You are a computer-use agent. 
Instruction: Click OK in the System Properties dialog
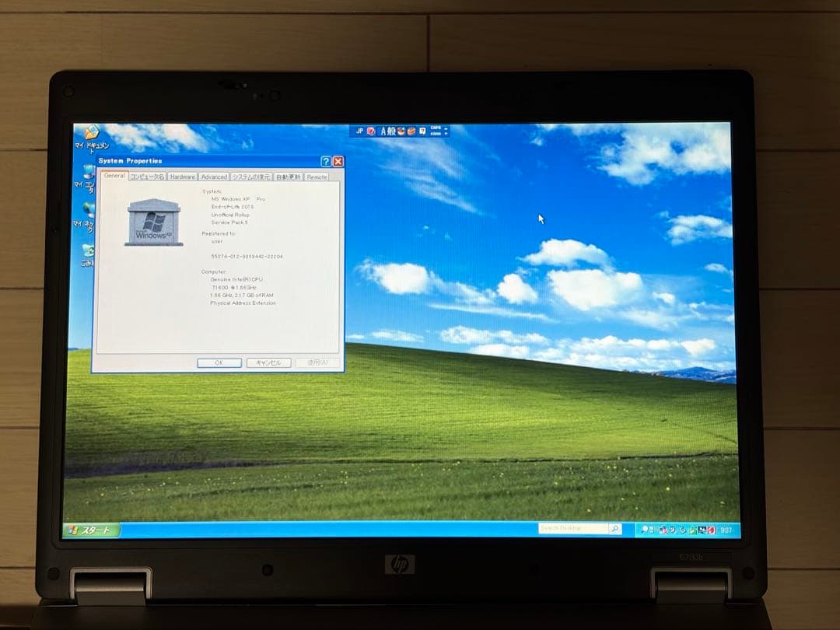pyautogui.click(x=219, y=362)
